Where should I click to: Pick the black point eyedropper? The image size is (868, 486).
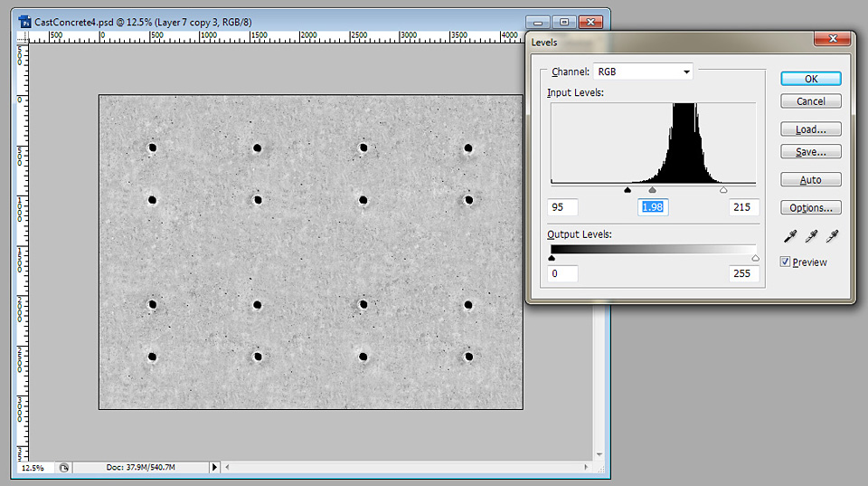(x=790, y=237)
